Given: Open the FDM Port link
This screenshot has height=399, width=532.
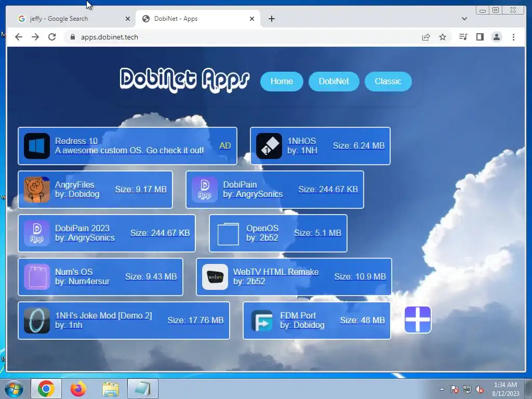Looking at the screenshot, I should pos(298,315).
